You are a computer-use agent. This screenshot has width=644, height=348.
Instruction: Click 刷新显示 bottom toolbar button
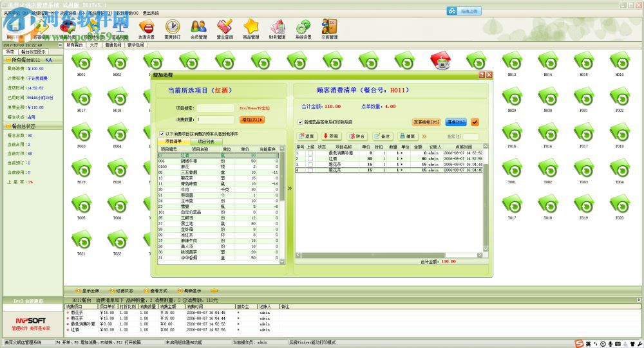click(190, 291)
